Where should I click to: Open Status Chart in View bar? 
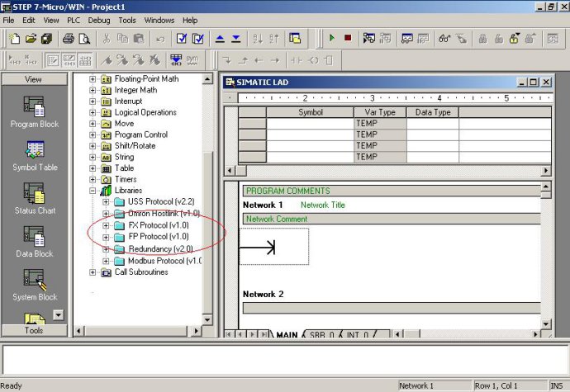pyautogui.click(x=35, y=198)
